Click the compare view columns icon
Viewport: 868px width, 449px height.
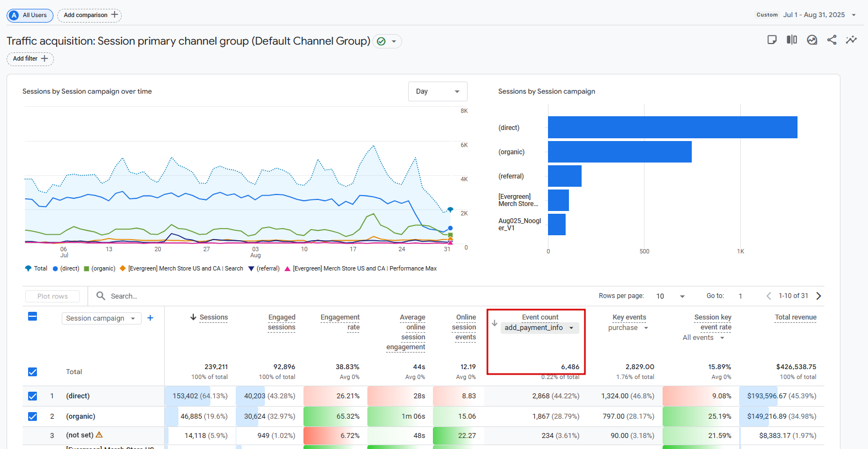pyautogui.click(x=791, y=40)
